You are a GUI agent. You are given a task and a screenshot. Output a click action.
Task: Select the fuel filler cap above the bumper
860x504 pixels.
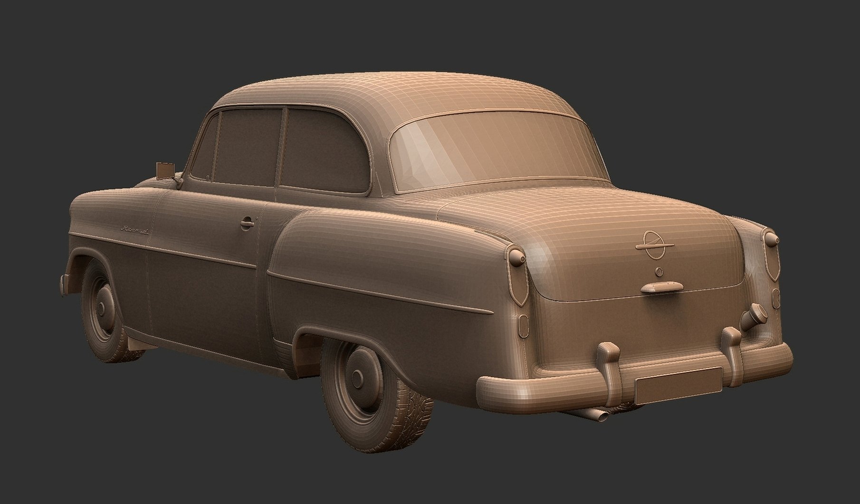click(754, 316)
